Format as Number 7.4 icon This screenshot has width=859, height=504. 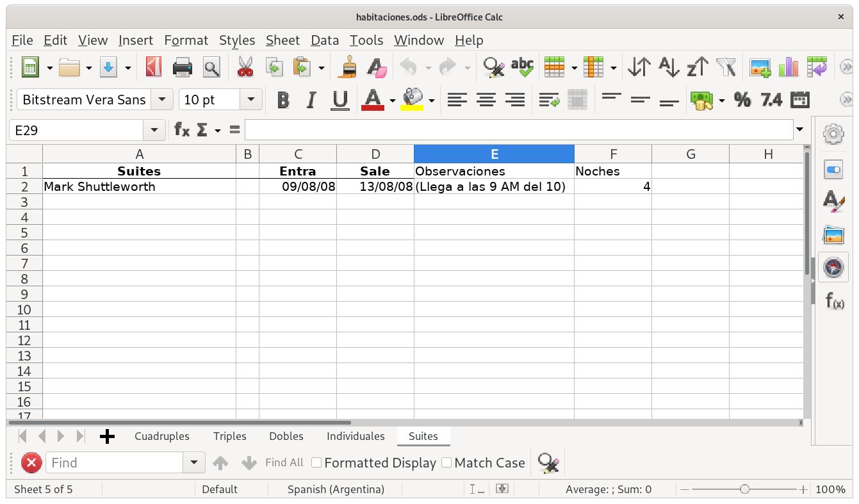pos(771,99)
